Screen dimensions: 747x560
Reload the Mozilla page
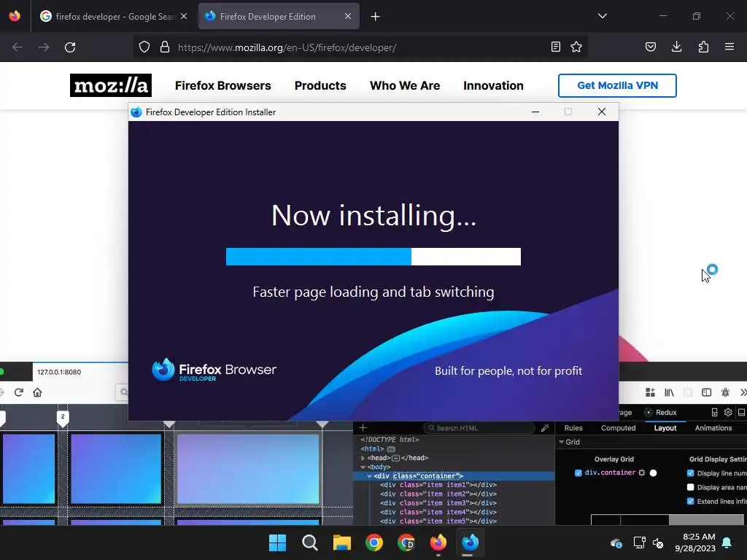(70, 47)
